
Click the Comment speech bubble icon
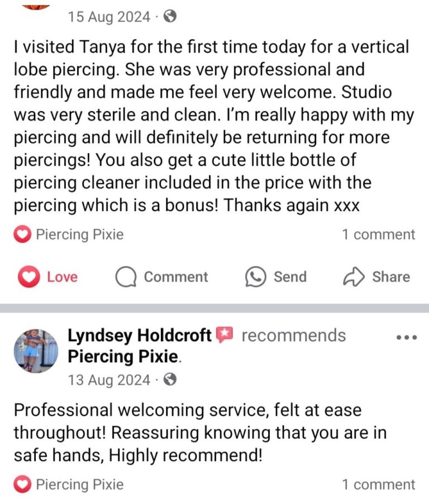click(126, 277)
